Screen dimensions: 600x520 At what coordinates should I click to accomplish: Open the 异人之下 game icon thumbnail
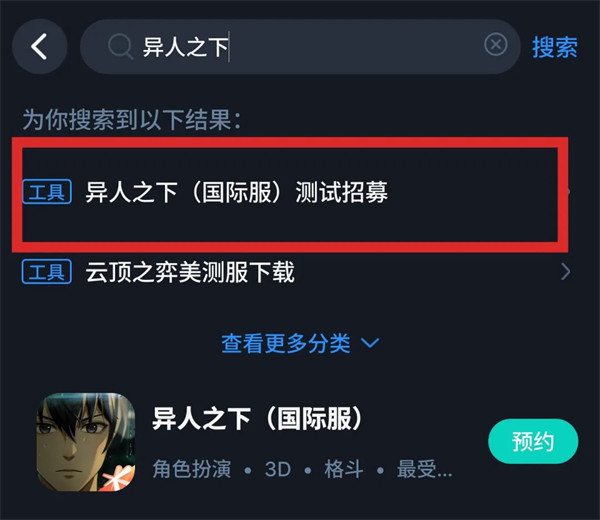pos(86,442)
